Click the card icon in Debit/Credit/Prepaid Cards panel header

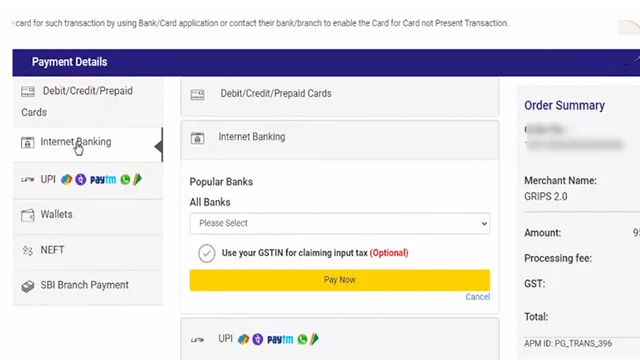tap(197, 95)
